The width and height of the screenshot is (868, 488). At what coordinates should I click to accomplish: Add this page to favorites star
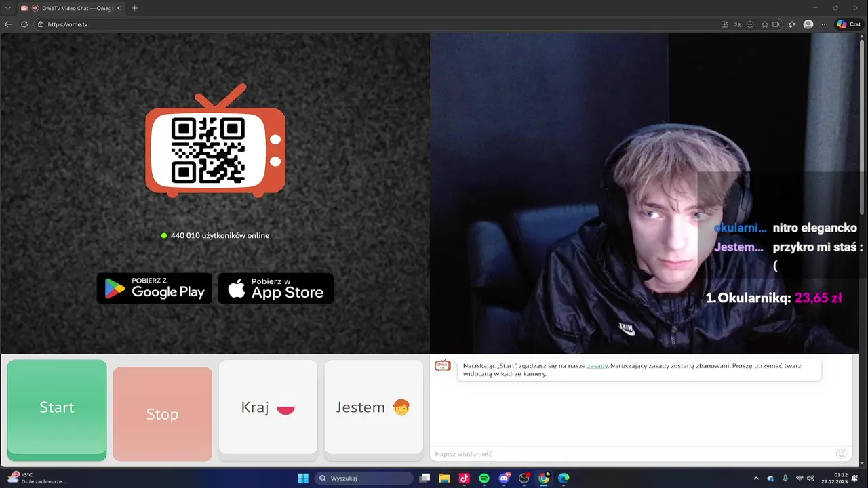click(x=765, y=24)
